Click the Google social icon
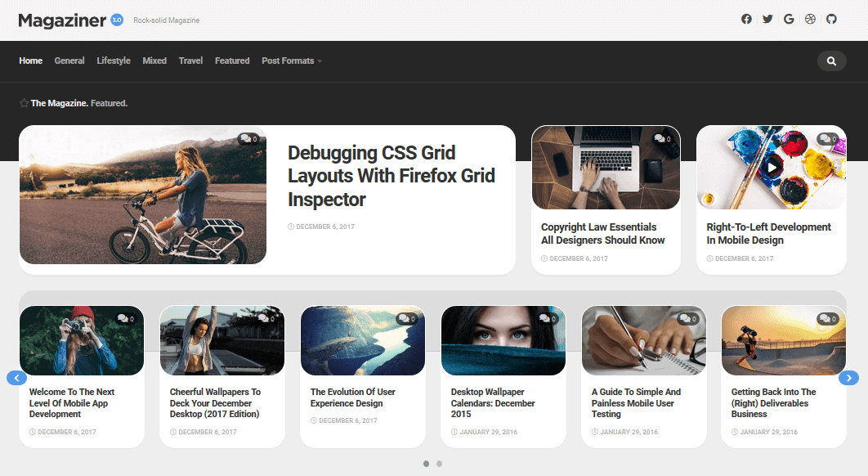868x476 pixels. [789, 18]
